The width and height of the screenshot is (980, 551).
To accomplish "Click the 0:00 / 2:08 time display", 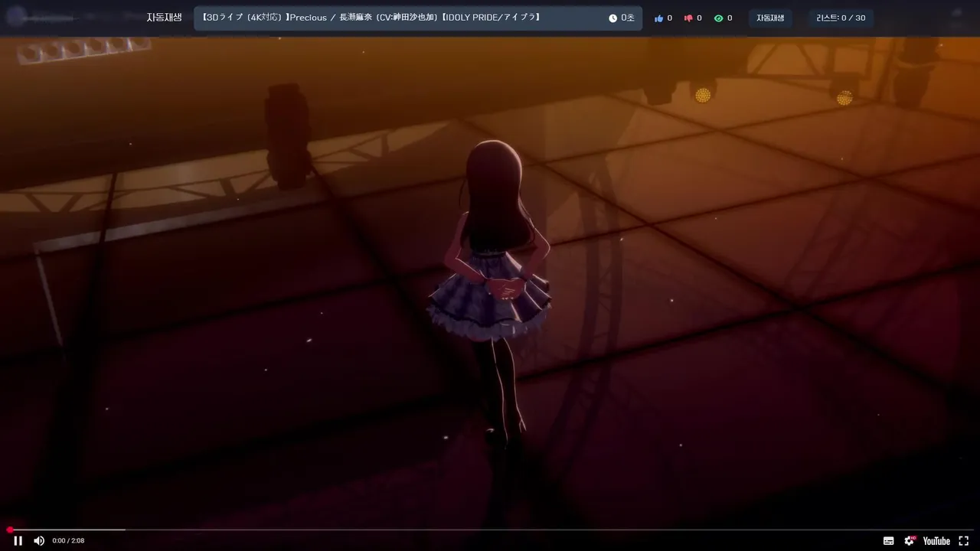I will pos(68,541).
